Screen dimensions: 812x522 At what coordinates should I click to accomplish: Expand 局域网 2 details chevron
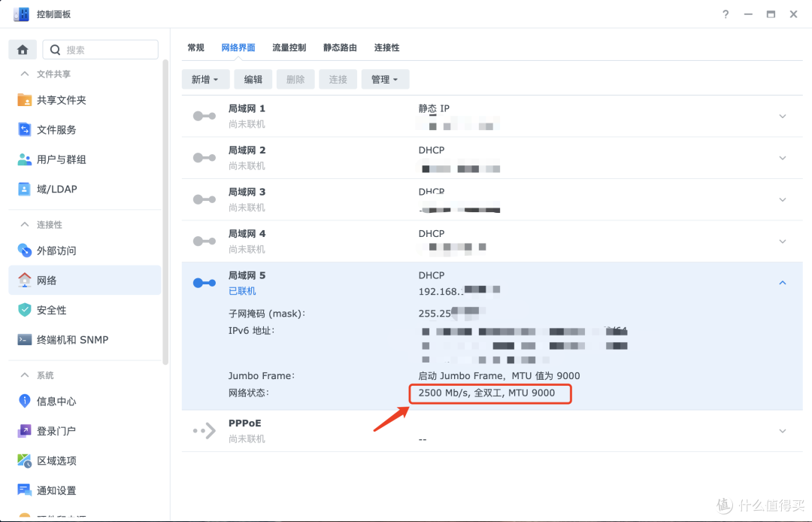pos(783,158)
